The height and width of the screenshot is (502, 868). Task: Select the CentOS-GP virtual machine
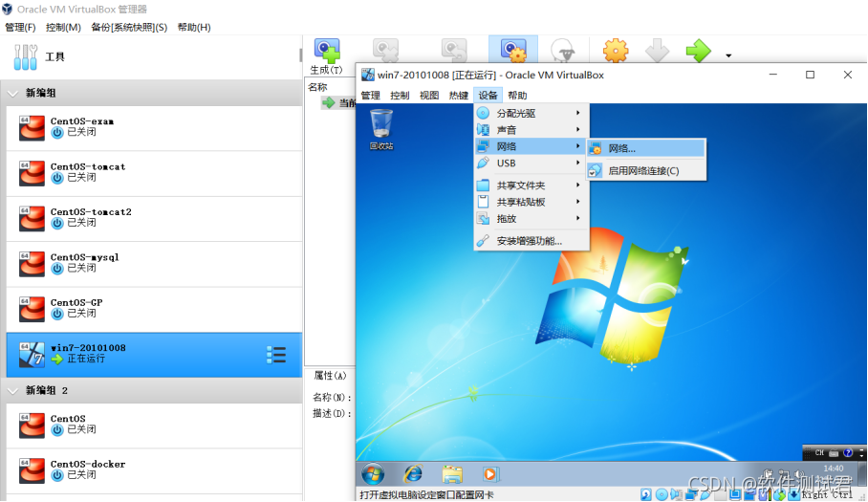[x=154, y=310]
